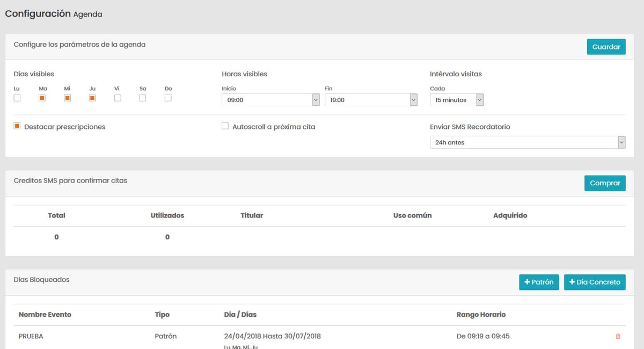Uncheck the Mi day checkbox

[x=68, y=98]
